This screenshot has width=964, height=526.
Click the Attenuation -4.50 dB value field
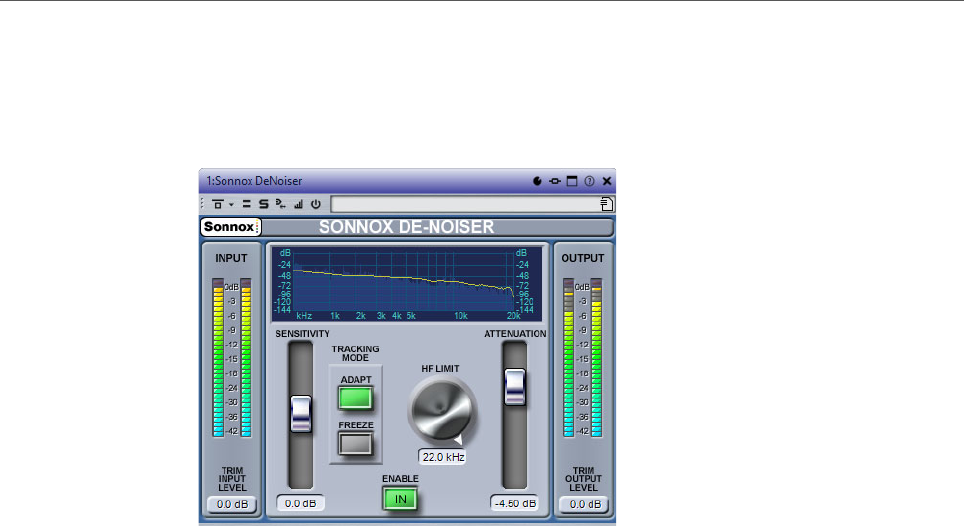[x=515, y=503]
